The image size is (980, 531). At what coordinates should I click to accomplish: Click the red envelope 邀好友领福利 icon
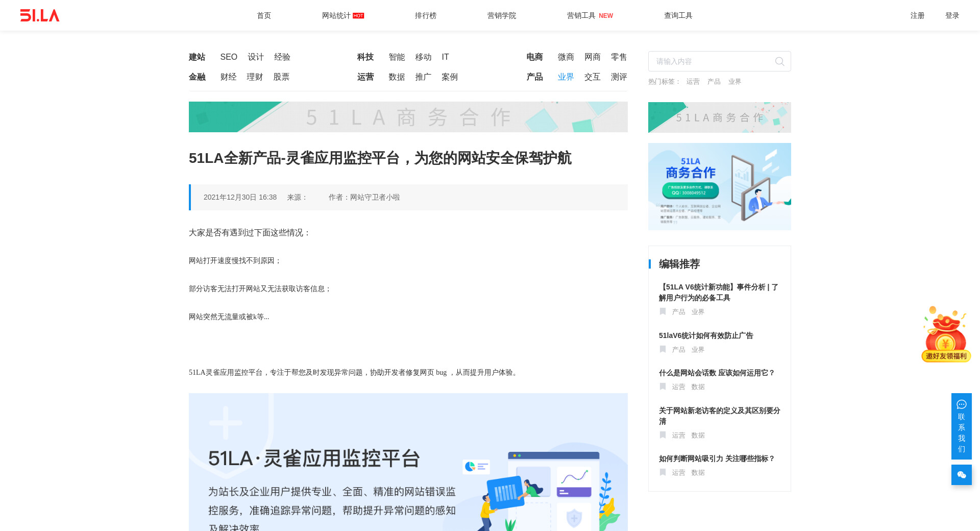[x=946, y=334]
